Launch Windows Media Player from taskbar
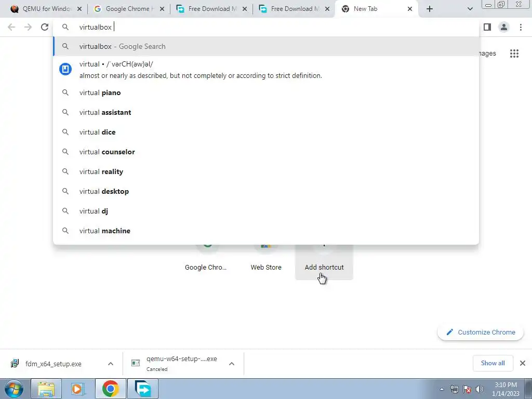Image resolution: width=532 pixels, height=399 pixels. 78,389
